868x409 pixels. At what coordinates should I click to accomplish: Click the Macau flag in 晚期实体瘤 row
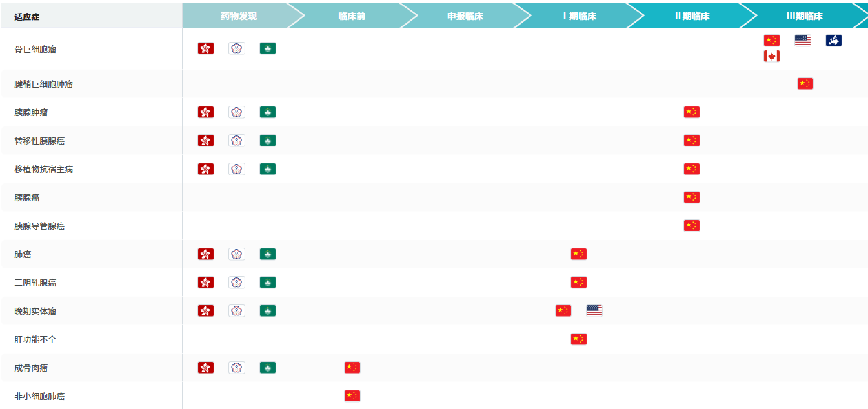(x=268, y=311)
